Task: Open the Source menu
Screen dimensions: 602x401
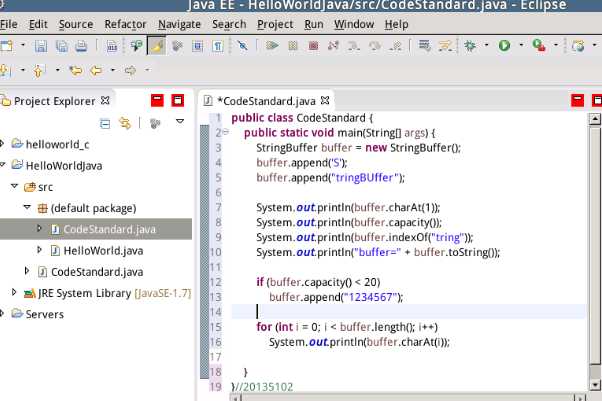Action: (76, 24)
